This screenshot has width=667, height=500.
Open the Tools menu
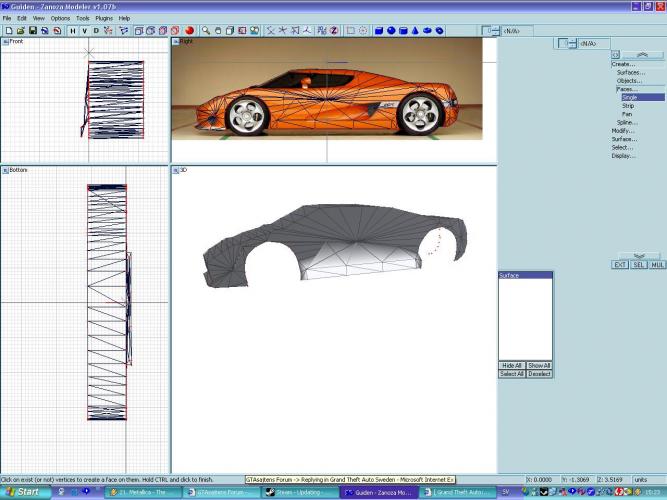click(x=83, y=18)
